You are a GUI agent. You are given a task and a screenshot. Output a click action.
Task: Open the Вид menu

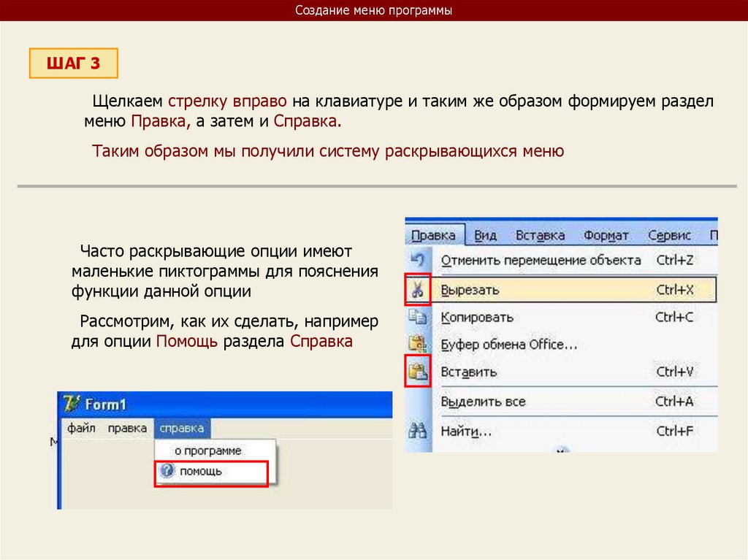coord(485,235)
